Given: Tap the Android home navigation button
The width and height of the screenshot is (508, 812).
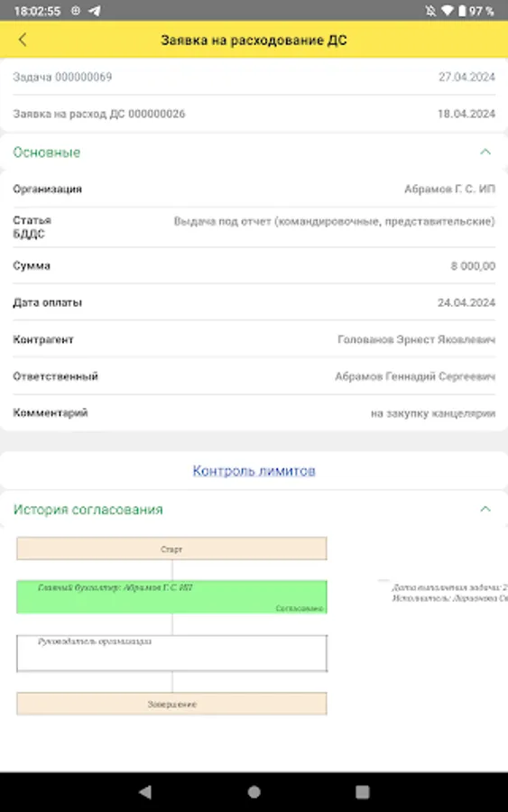Looking at the screenshot, I should [254, 791].
